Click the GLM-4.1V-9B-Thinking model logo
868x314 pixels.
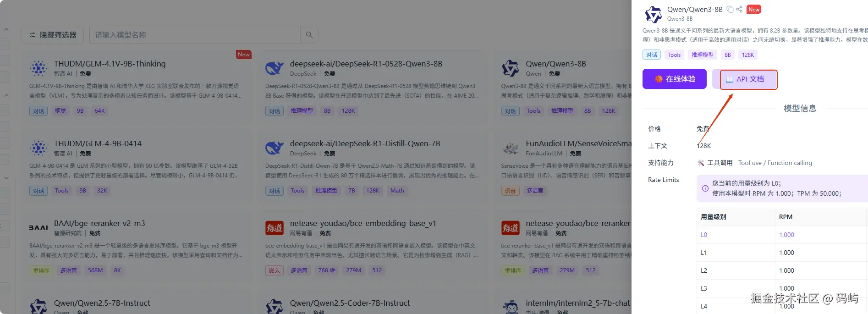pos(38,68)
